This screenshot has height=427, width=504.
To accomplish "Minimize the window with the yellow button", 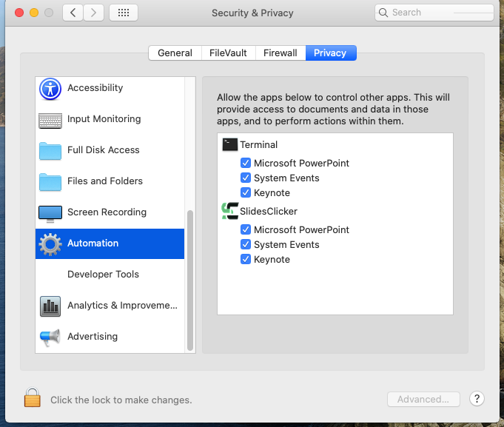I will pos(34,13).
